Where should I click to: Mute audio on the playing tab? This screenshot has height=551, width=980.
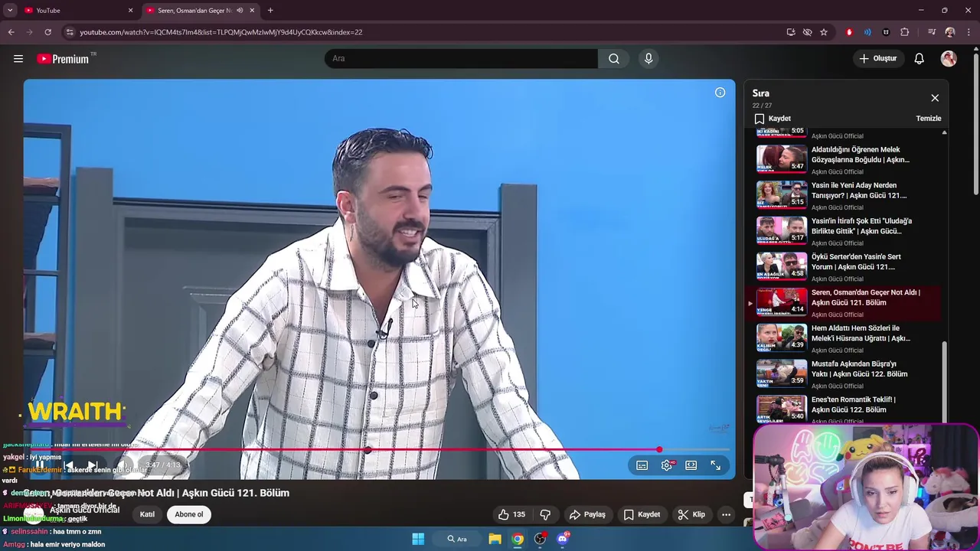point(240,11)
